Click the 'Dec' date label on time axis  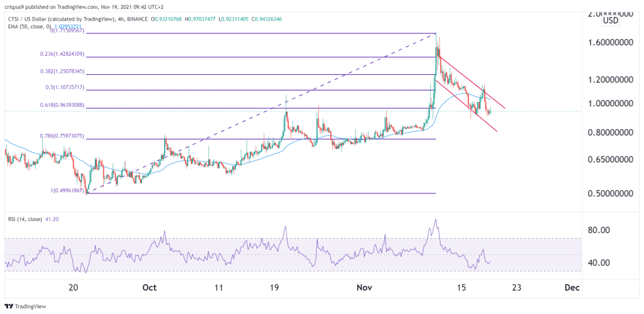[572, 288]
